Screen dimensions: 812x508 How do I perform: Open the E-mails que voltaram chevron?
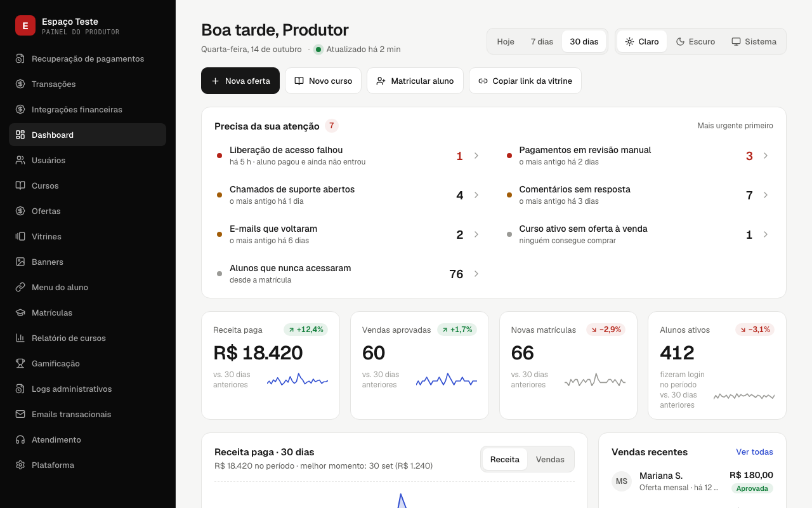(476, 234)
